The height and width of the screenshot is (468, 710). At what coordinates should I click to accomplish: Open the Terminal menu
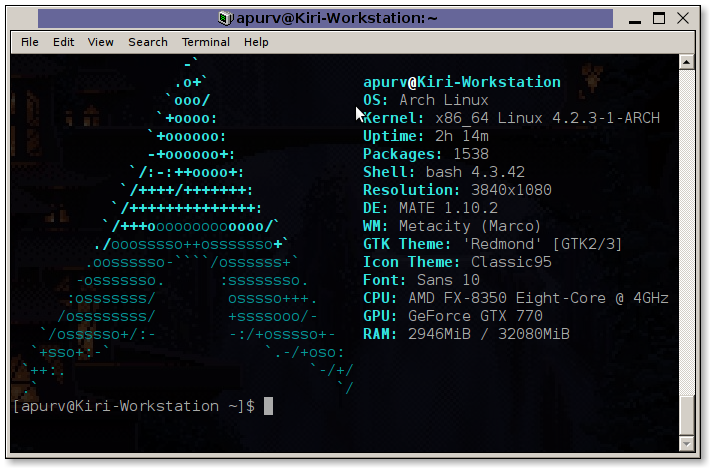point(206,42)
